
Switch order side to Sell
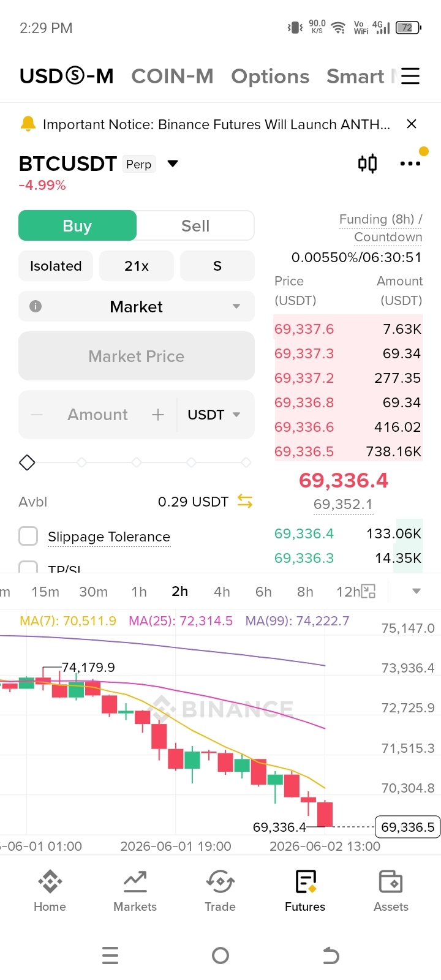click(x=195, y=226)
